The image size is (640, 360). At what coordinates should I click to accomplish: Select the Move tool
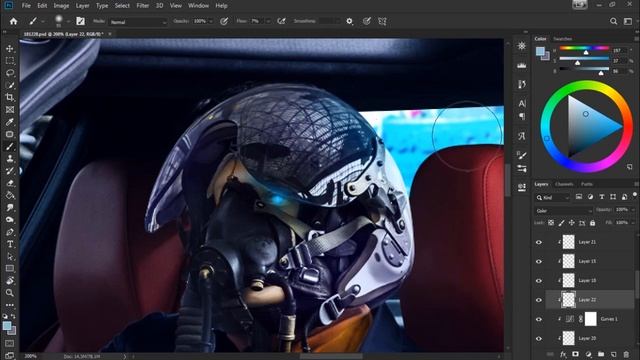pos(10,49)
